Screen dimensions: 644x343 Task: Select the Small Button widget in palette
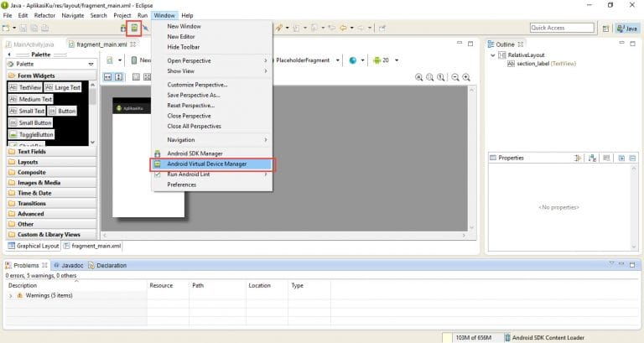pos(30,122)
